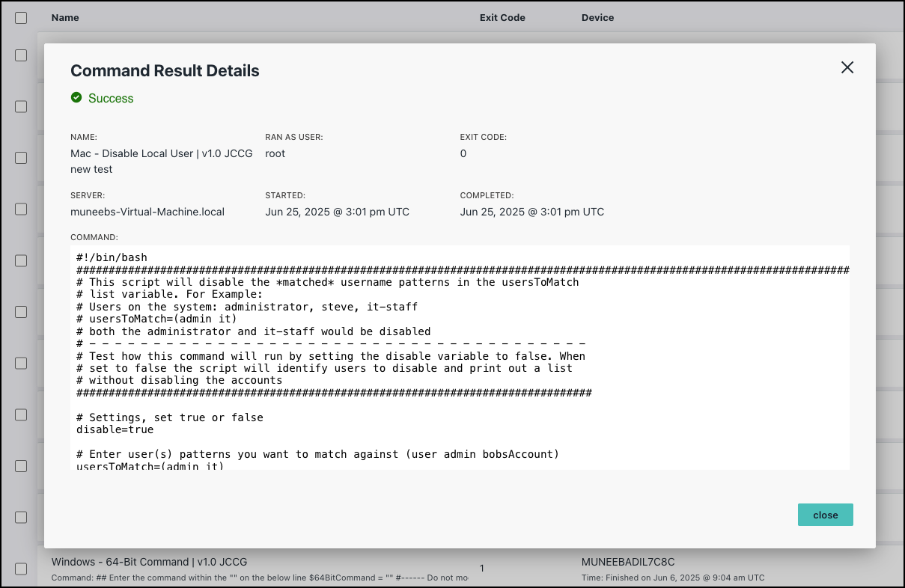Screen dimensions: 905x588
Task: Check the topmost row checkbox under the header
Action: (x=20, y=55)
